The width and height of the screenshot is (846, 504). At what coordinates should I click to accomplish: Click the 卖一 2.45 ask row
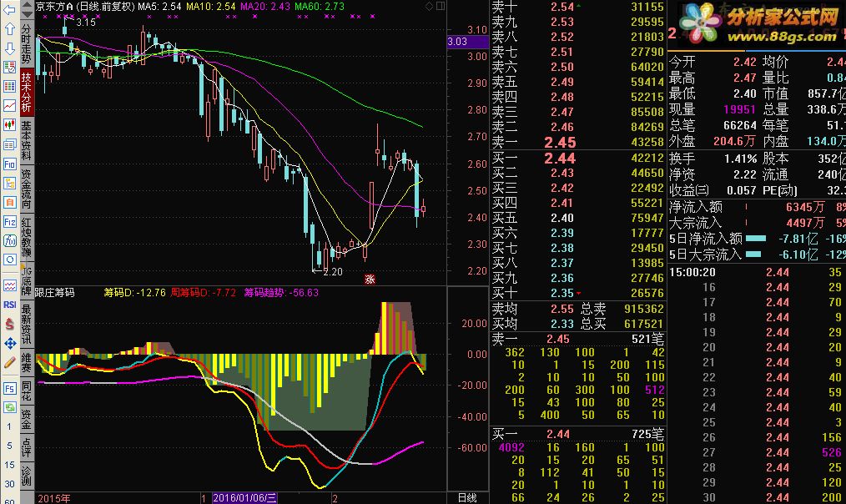[x=578, y=143]
